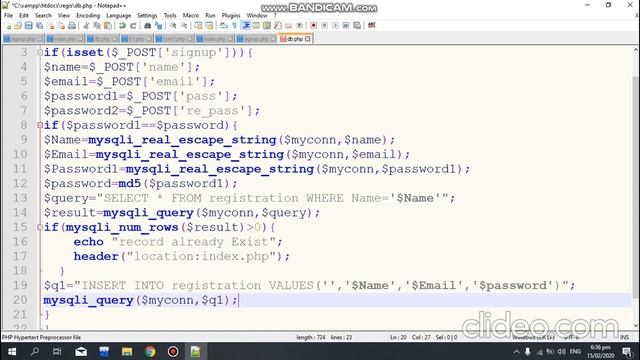This screenshot has height=360, width=640.
Task: Collapse the fold at line 3
Action: (x=40, y=52)
